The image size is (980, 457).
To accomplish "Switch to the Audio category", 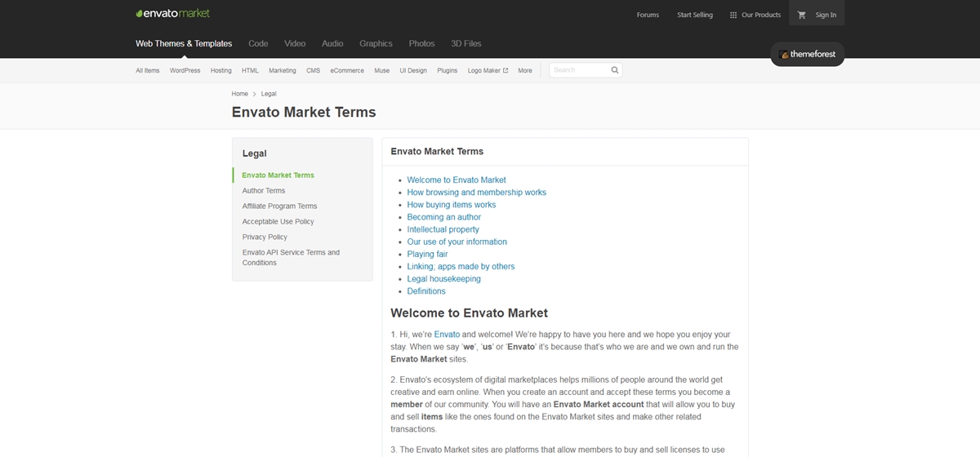I will click(332, 43).
